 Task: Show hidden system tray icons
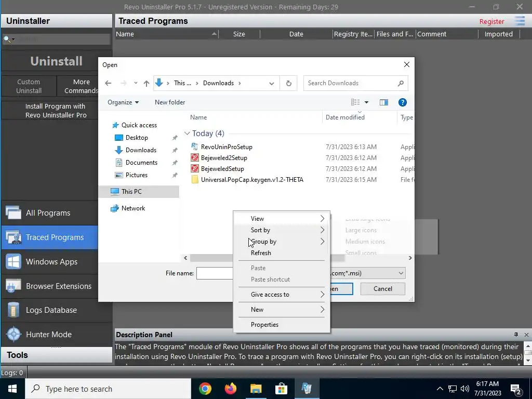440,389
